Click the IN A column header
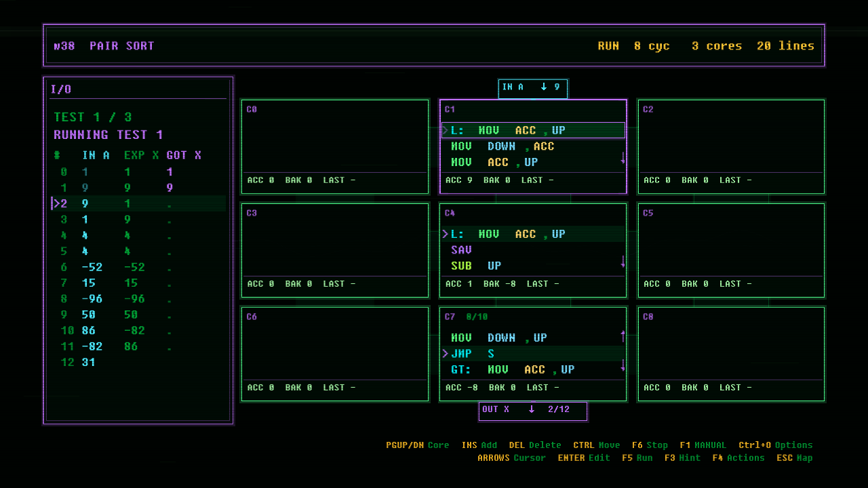The image size is (868, 488). click(x=96, y=155)
